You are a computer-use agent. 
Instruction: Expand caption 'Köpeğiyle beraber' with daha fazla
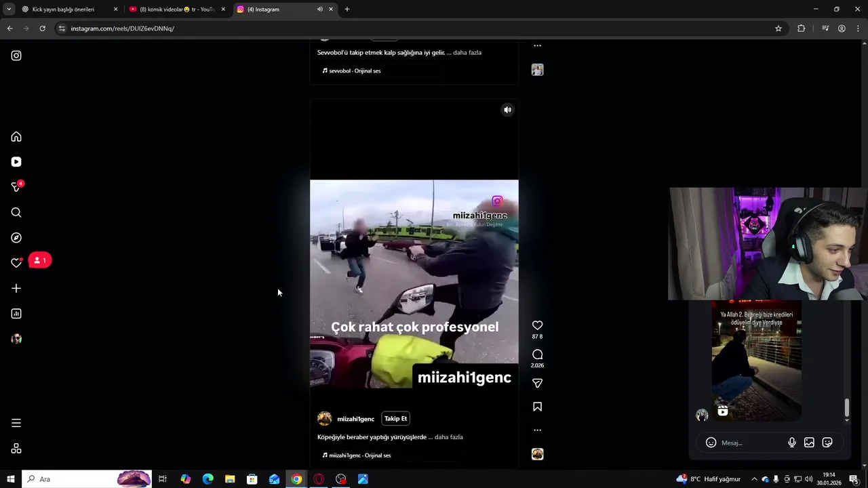(448, 437)
